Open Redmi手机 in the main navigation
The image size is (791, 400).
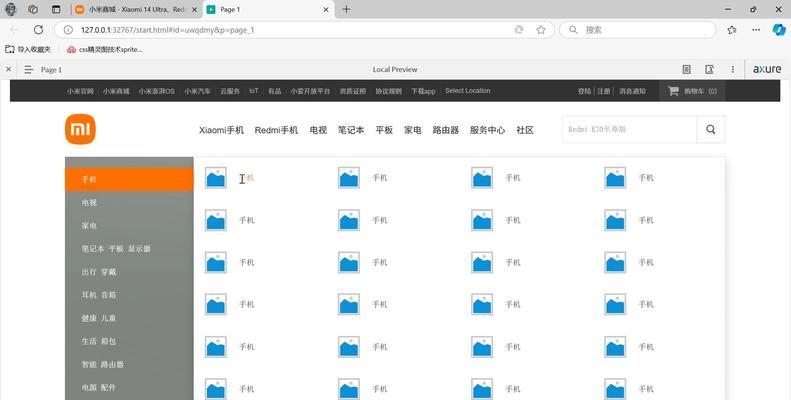tap(276, 130)
